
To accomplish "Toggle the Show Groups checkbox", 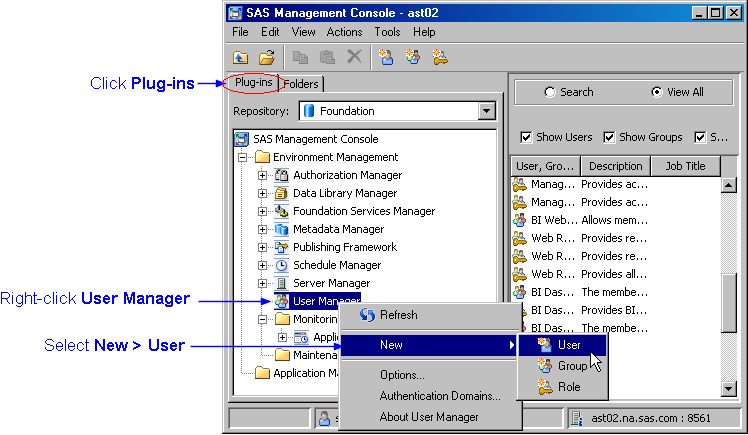I will coord(610,137).
